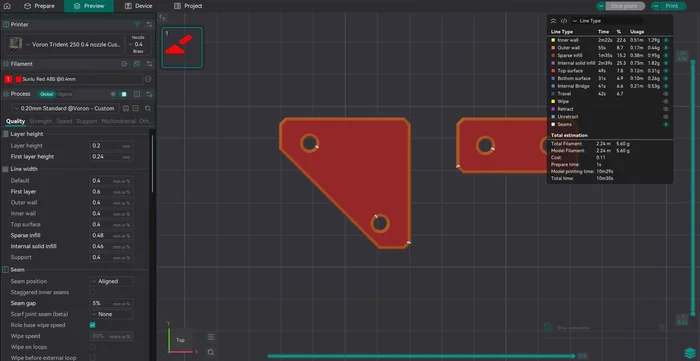
Task: Hide Seams markers in legend
Action: pyautogui.click(x=666, y=124)
